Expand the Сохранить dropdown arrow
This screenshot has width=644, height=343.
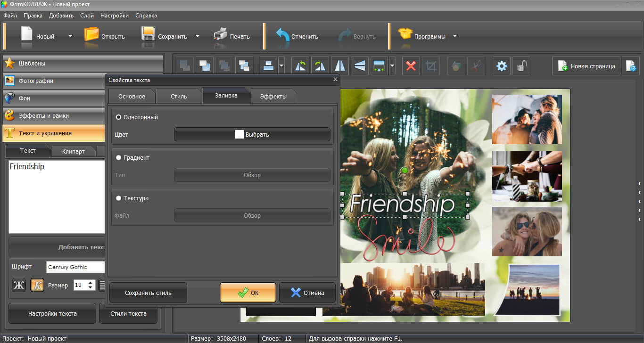197,36
